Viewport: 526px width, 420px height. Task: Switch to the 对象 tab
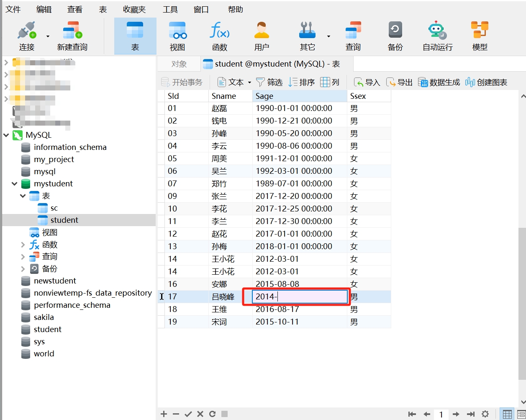[x=179, y=64]
